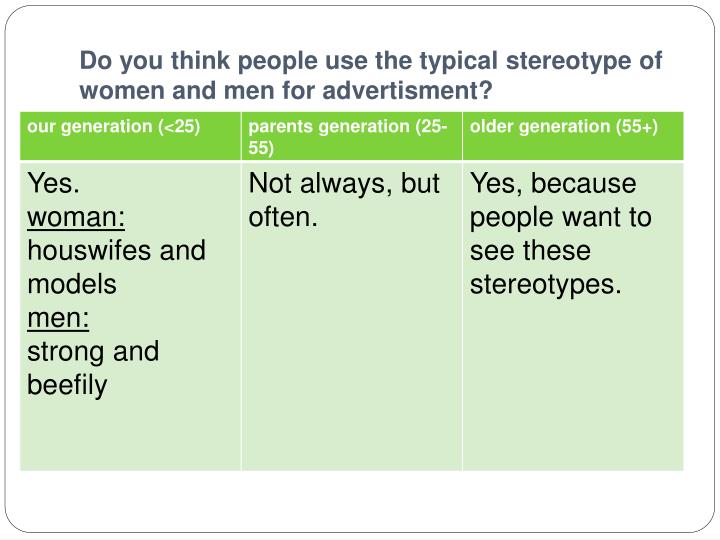The height and width of the screenshot is (540, 720).
Task: Click the 'houswifes and models' text
Action: point(117,267)
